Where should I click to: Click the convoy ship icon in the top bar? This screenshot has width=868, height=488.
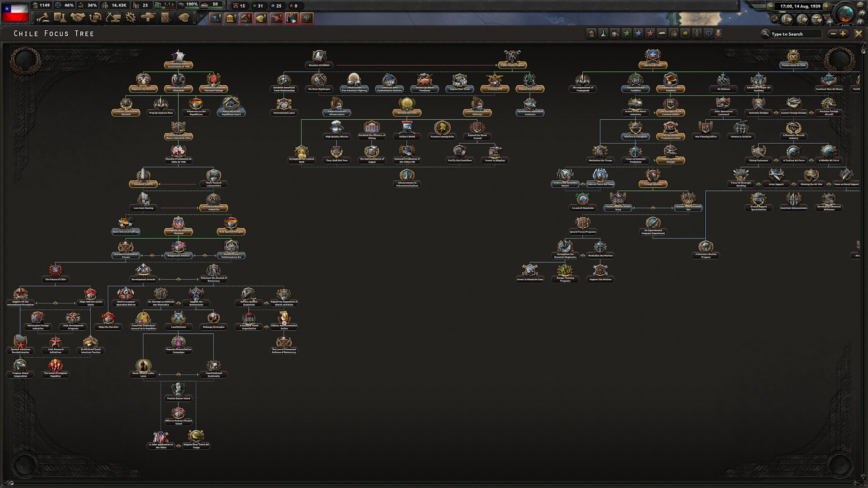tap(204, 6)
